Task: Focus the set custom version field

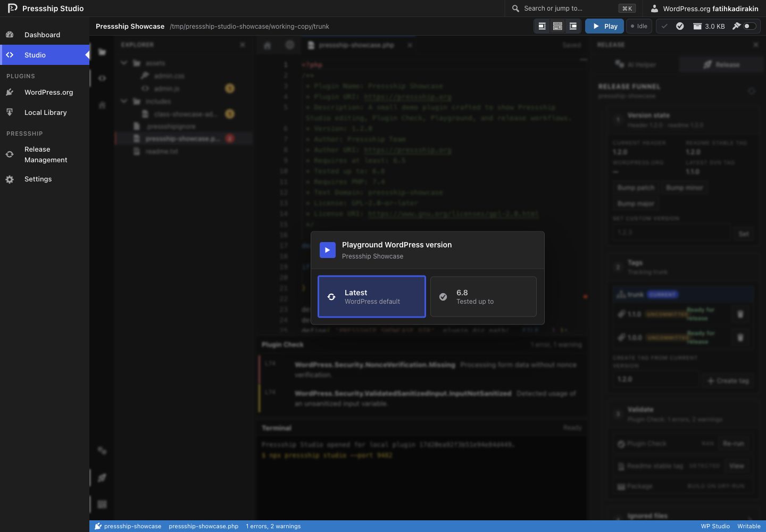Action: [x=671, y=233]
